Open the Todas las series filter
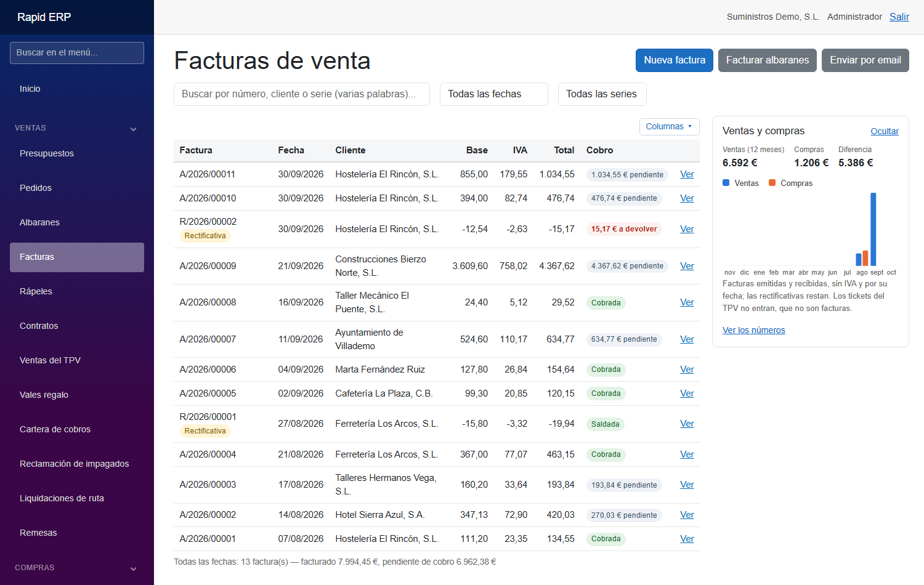This screenshot has height=585, width=924. click(602, 94)
